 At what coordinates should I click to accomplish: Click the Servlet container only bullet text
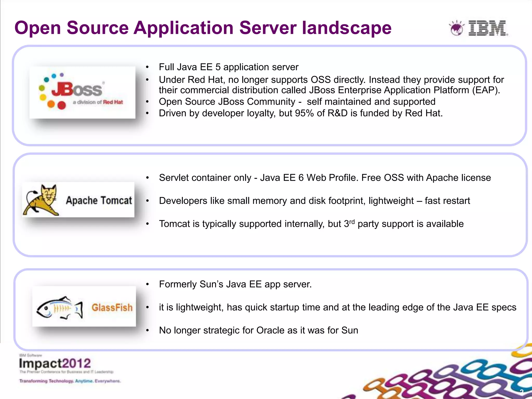coord(325,178)
